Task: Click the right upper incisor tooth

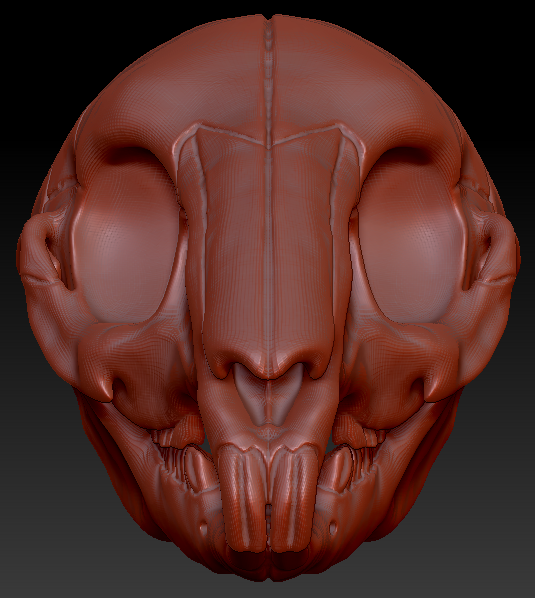Action: 294,498
